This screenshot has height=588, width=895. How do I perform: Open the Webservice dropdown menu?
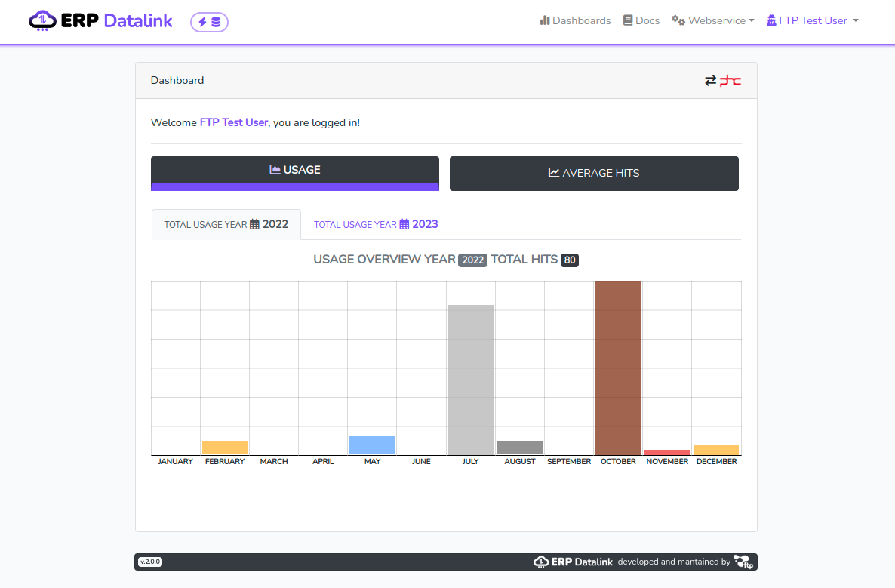point(713,21)
